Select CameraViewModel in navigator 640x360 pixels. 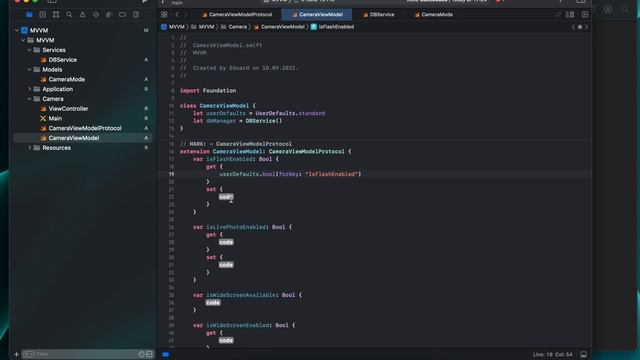pos(73,138)
